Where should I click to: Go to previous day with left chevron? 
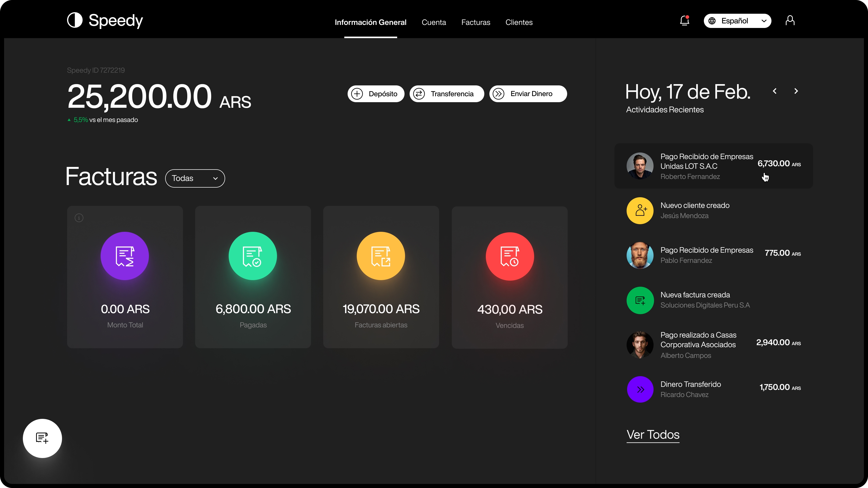pyautogui.click(x=775, y=91)
